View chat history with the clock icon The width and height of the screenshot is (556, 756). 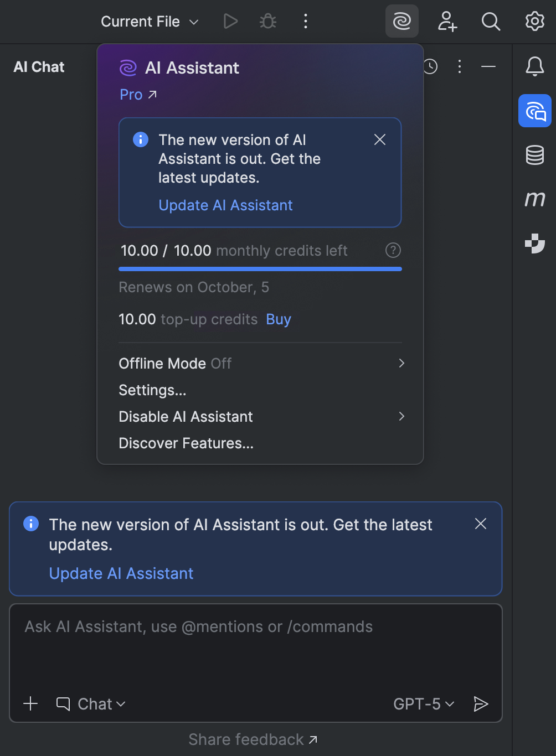pyautogui.click(x=431, y=67)
